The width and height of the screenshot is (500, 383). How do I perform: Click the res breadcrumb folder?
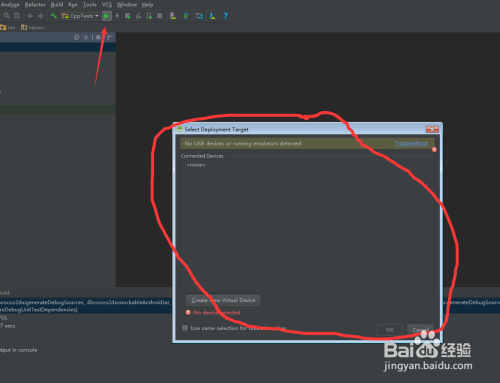8,27
